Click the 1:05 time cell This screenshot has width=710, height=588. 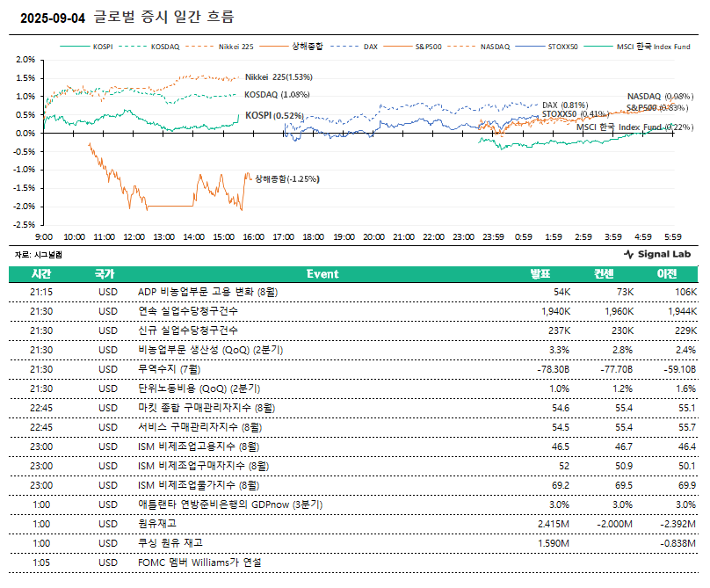41,563
